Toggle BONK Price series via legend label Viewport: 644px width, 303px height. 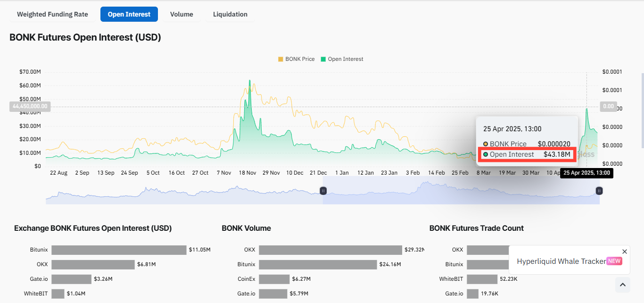(300, 59)
